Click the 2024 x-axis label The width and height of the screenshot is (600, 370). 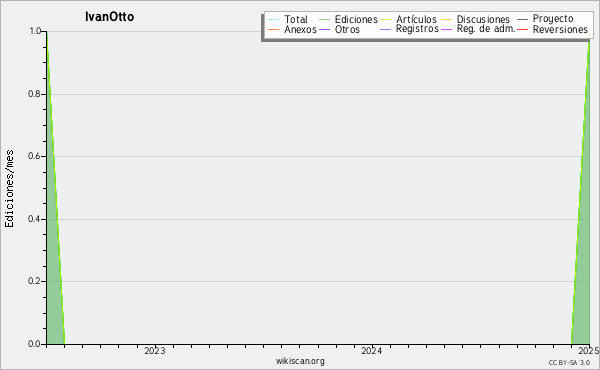[x=372, y=351]
